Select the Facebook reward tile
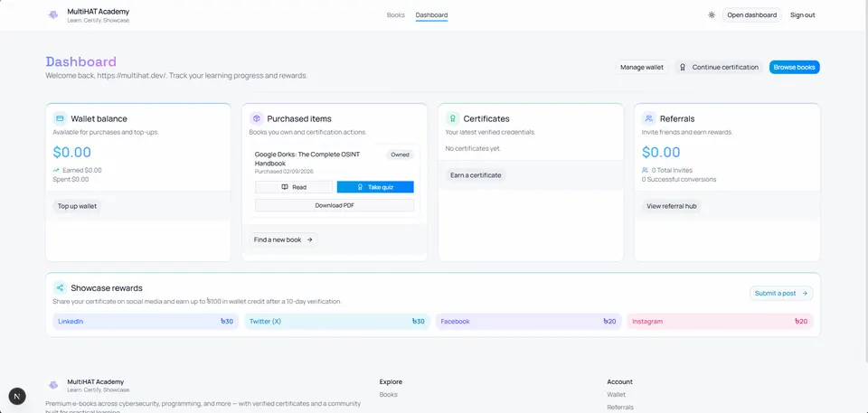 pyautogui.click(x=529, y=321)
